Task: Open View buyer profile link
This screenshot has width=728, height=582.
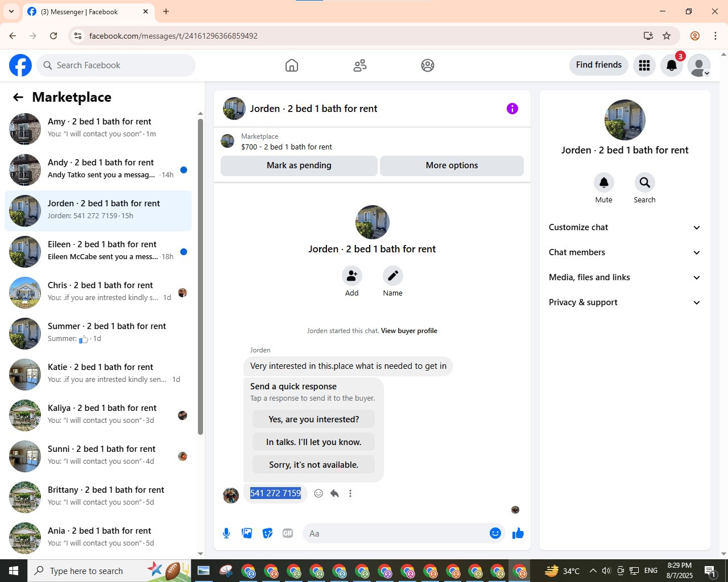Action: click(x=409, y=331)
